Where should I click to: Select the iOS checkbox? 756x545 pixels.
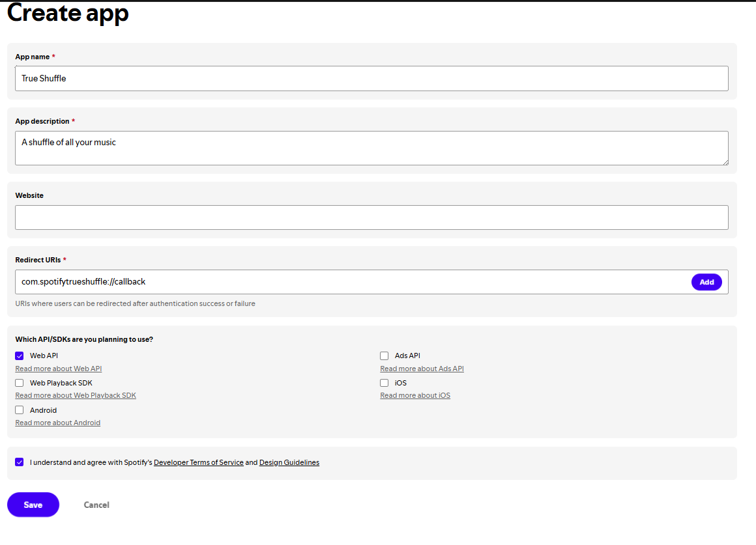pos(385,383)
